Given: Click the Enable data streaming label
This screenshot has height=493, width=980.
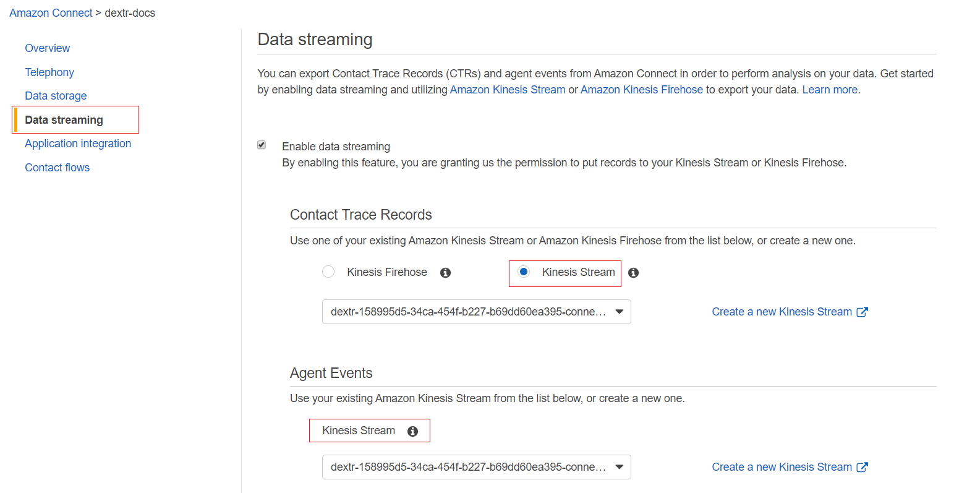Looking at the screenshot, I should tap(336, 147).
